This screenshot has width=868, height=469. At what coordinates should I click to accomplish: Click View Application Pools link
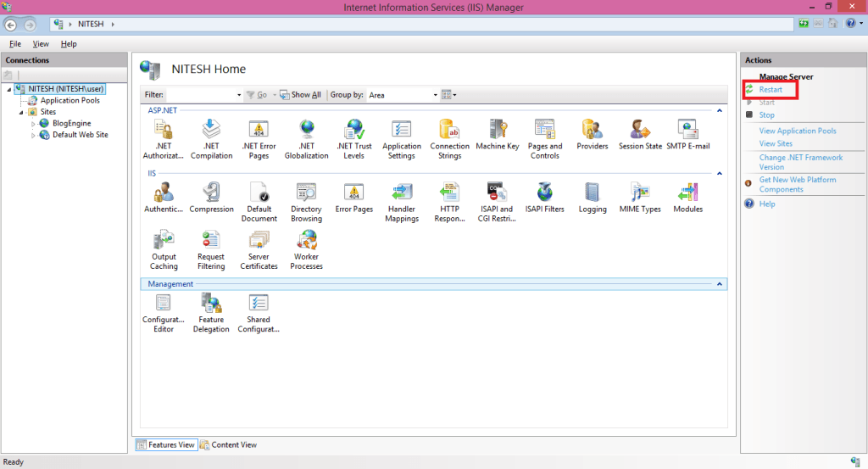tap(797, 131)
